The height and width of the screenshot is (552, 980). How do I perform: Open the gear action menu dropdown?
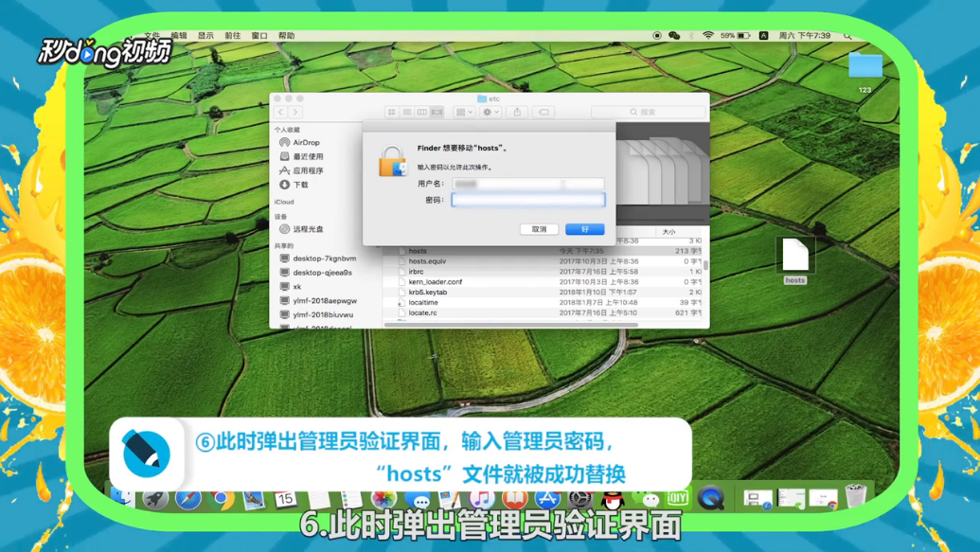(490, 112)
